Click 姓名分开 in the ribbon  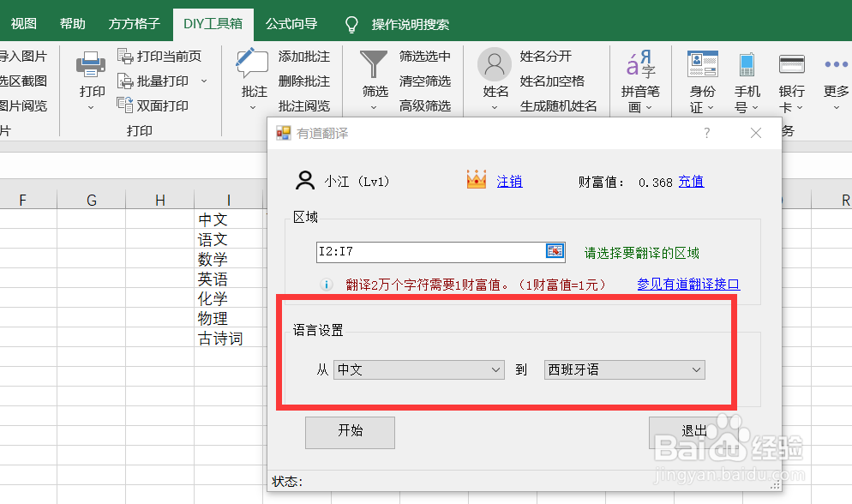click(545, 57)
